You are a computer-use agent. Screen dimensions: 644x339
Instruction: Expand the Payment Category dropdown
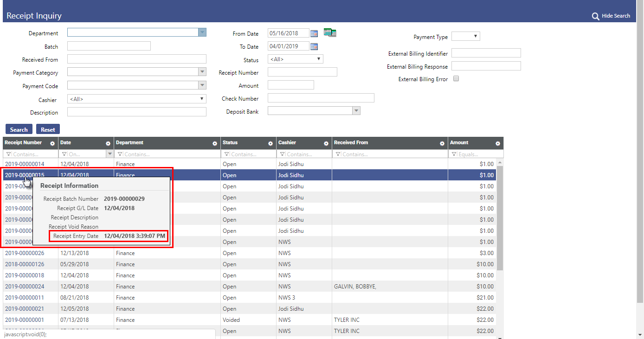(202, 72)
